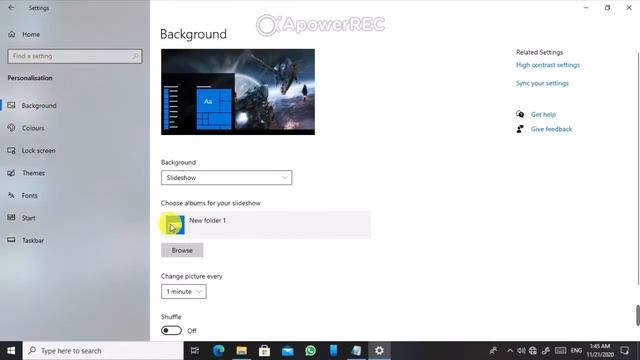The width and height of the screenshot is (640, 360).
Task: Open WhatsApp from the taskbar
Action: (311, 351)
